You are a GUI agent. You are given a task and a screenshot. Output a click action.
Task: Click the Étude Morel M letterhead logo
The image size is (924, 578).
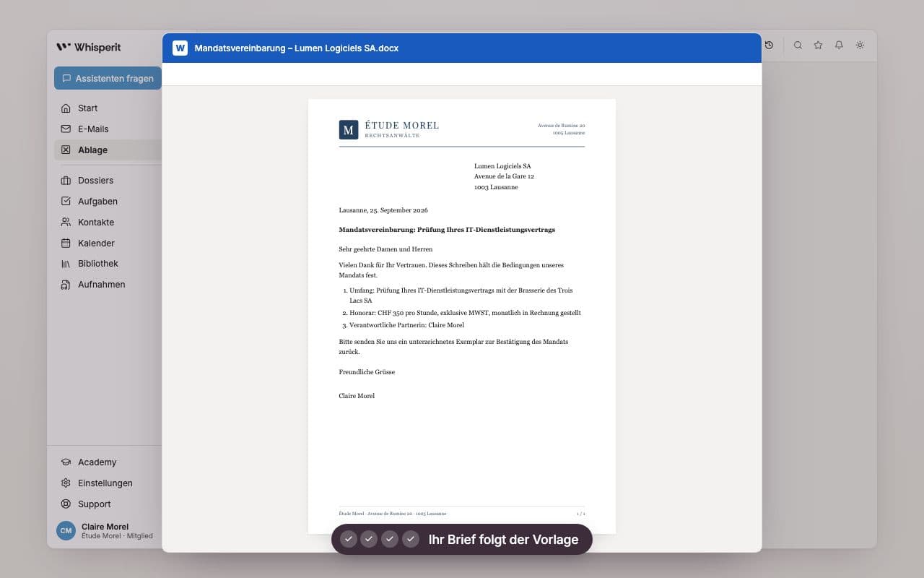click(x=349, y=130)
